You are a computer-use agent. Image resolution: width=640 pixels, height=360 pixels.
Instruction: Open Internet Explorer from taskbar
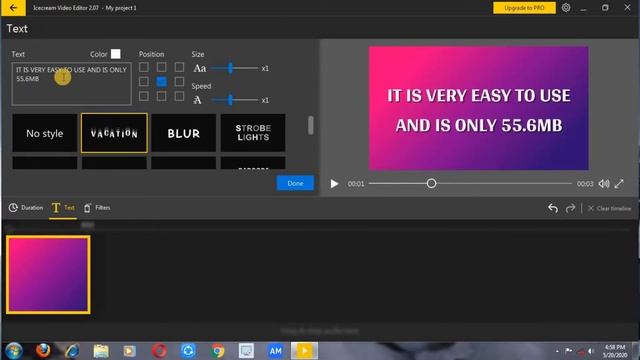click(72, 351)
